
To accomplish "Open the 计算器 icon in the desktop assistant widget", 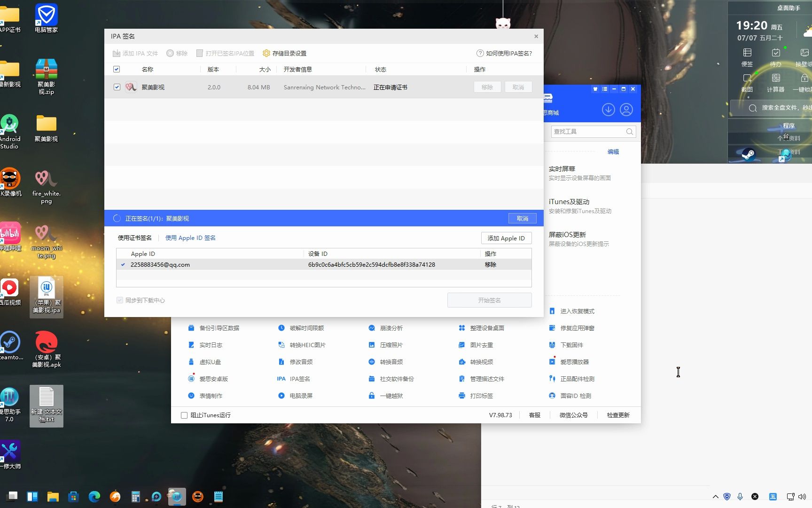I will tap(776, 83).
